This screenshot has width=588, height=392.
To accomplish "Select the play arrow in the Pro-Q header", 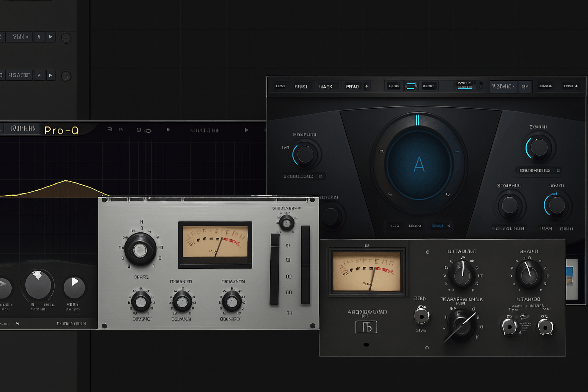I will click(x=168, y=130).
